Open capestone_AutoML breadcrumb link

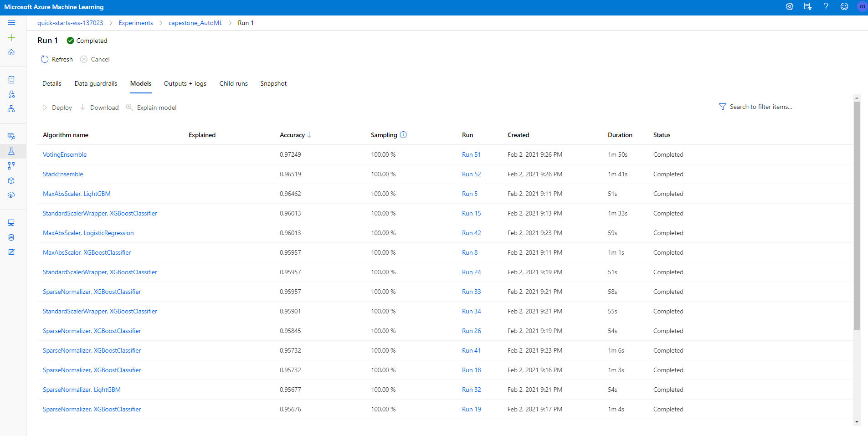click(x=195, y=23)
